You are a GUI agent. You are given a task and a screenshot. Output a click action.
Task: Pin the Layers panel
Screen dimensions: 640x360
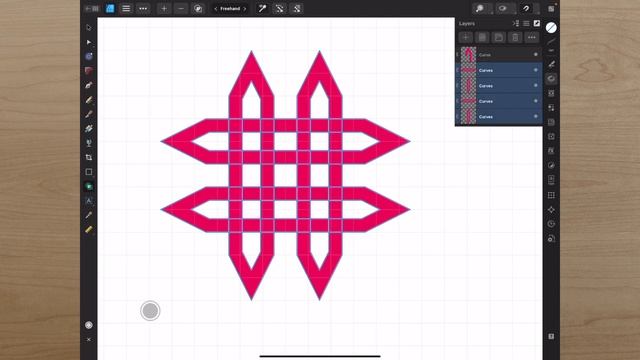pos(537,24)
